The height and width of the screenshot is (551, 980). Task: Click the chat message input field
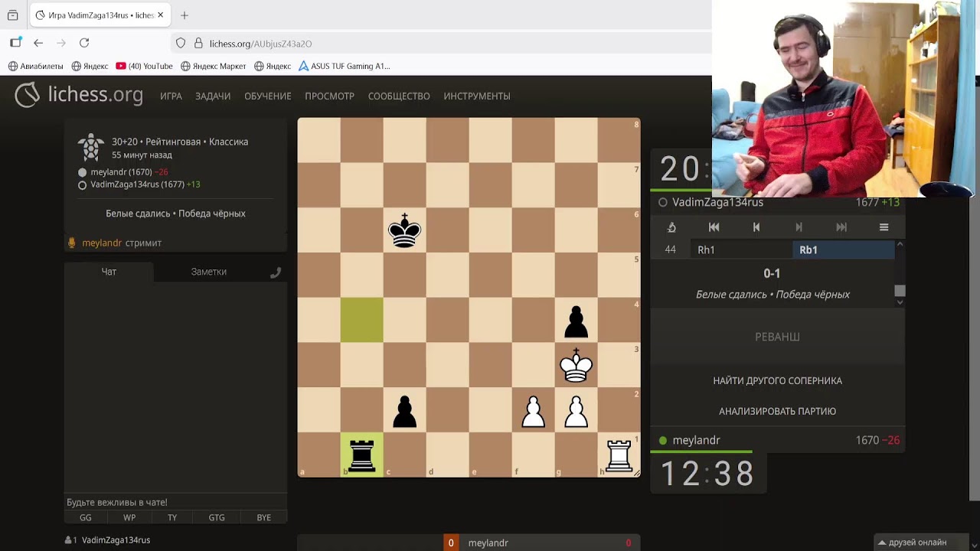[x=175, y=502]
